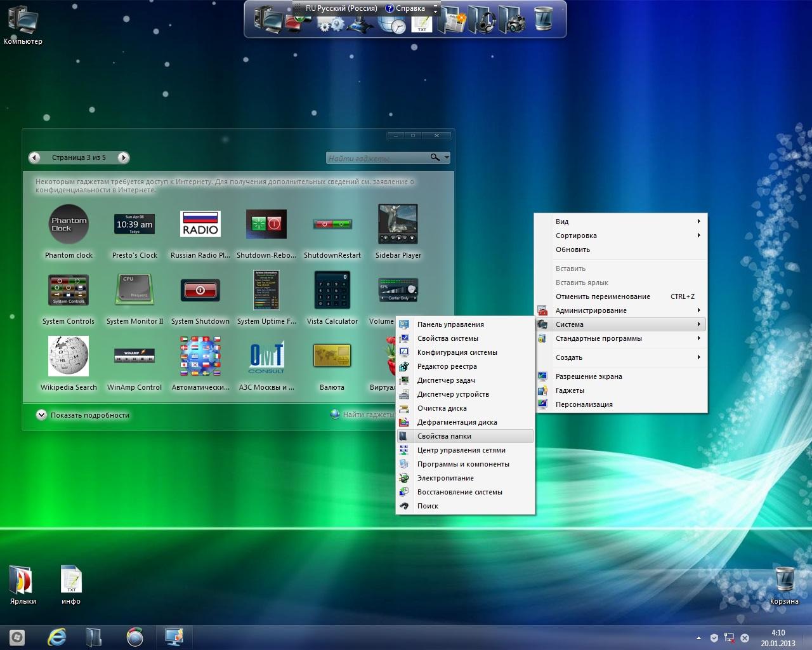
Task: Choose Персонализация from the context menu
Action: 584,404
